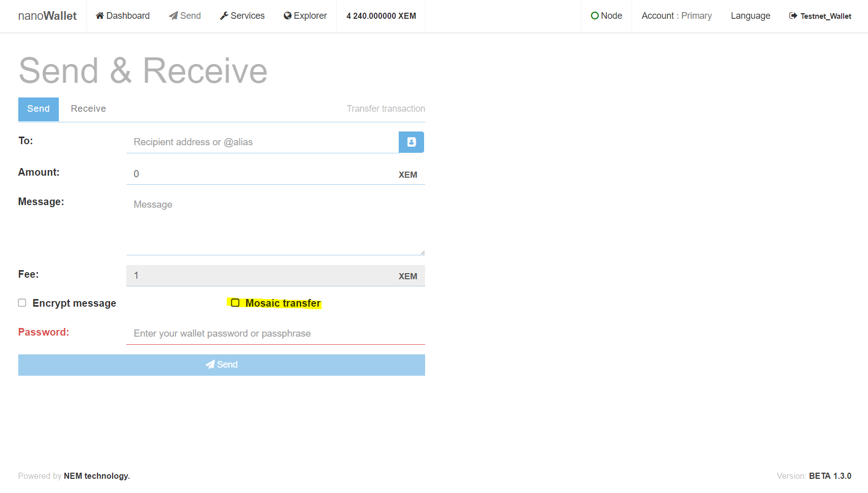Screen dimensions: 868x493
Task: Open the Language dropdown
Action: [750, 16]
